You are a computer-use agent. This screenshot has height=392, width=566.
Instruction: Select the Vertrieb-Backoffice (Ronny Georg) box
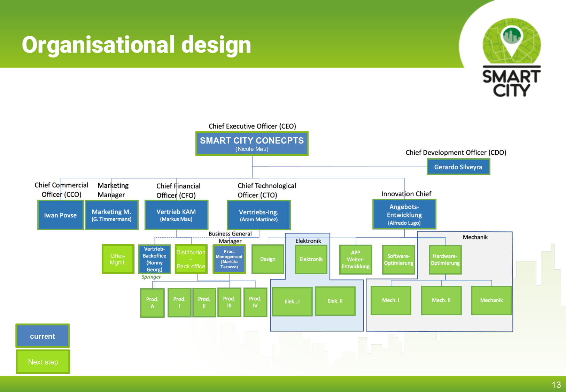click(x=154, y=259)
